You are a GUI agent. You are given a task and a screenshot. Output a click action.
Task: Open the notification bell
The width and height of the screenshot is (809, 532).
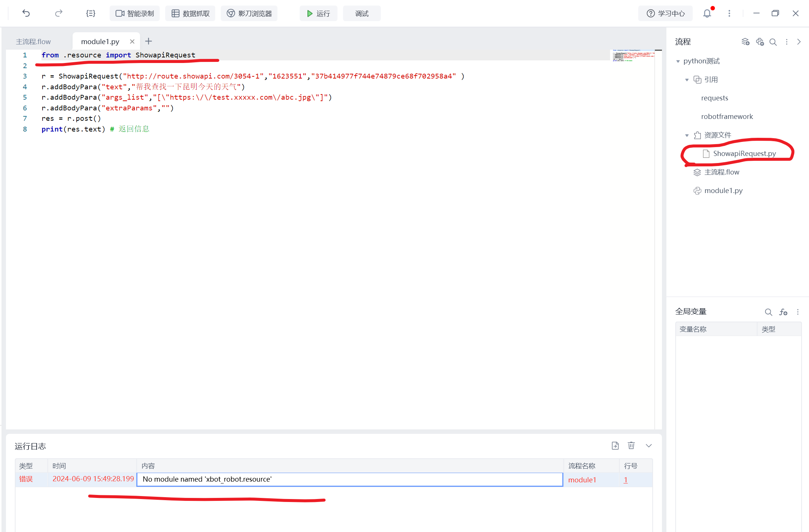(707, 13)
